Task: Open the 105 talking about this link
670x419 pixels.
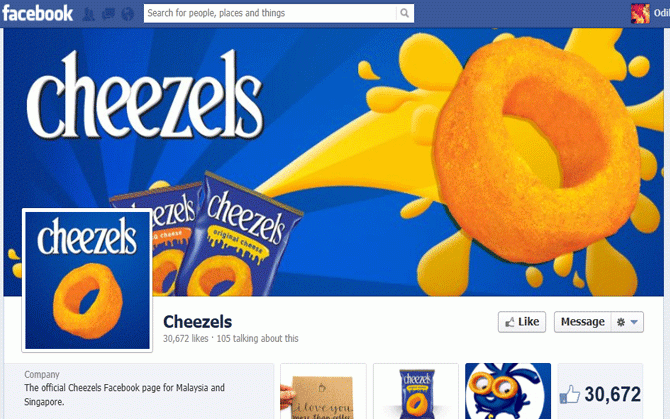Action: (x=257, y=339)
